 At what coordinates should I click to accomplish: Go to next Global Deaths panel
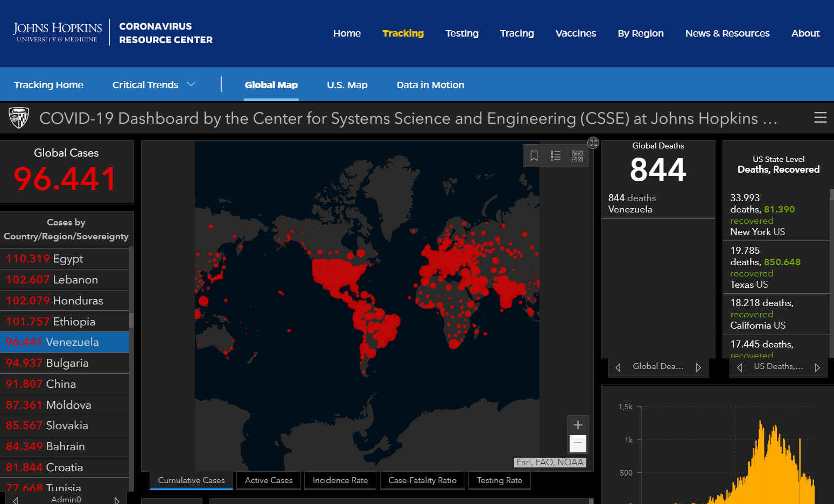pyautogui.click(x=698, y=367)
